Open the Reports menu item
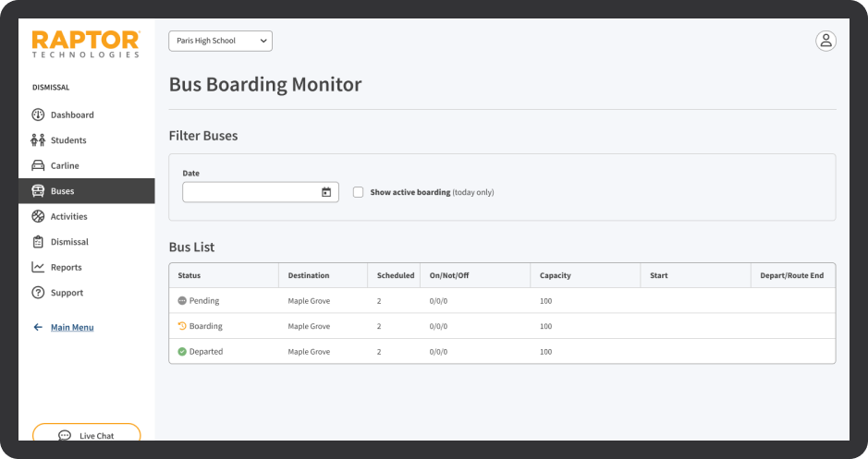868x459 pixels. 66,268
